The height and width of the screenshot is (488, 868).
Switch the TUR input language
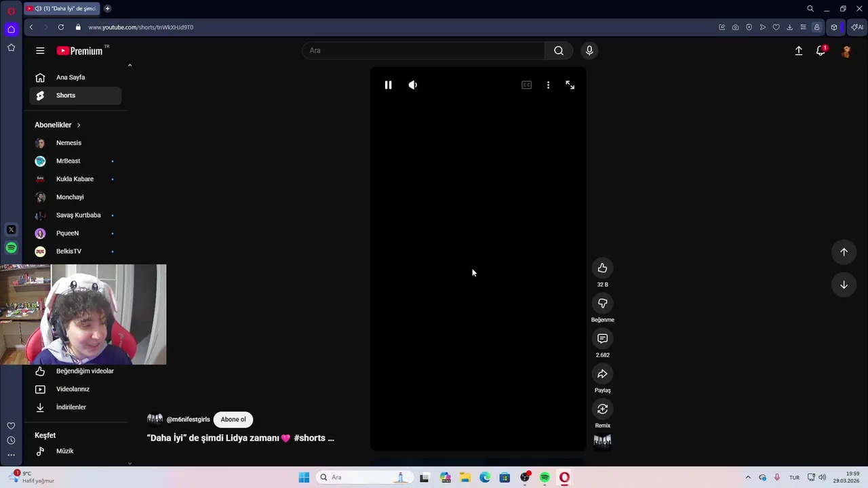[794, 477]
